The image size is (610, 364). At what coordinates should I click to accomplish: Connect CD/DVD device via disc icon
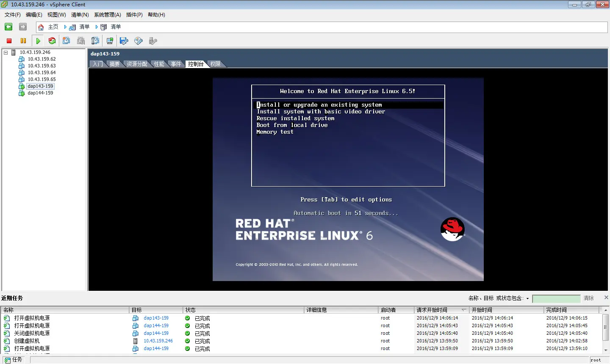point(139,41)
